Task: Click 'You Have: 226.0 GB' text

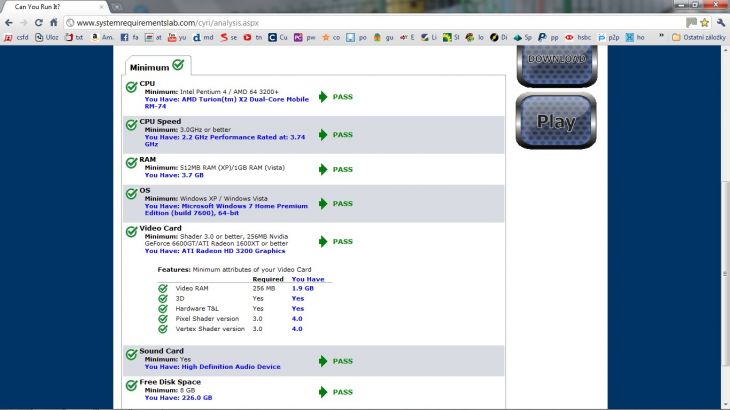Action: pos(178,398)
